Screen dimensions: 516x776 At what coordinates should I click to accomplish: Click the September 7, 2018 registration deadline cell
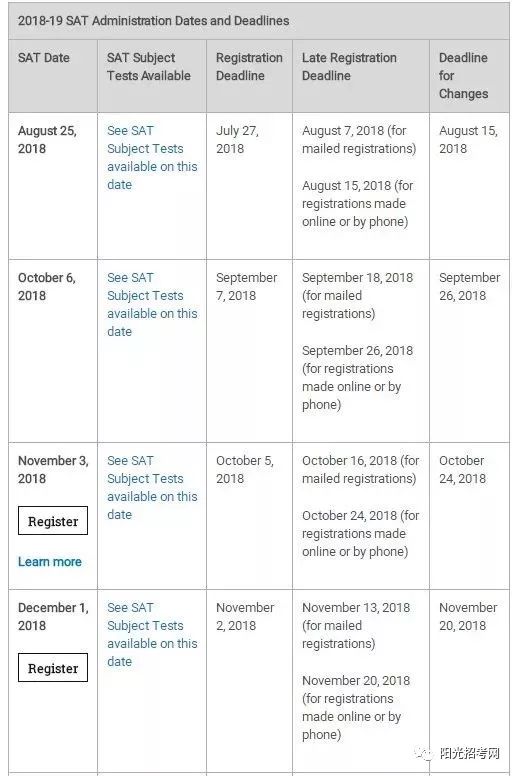click(246, 287)
